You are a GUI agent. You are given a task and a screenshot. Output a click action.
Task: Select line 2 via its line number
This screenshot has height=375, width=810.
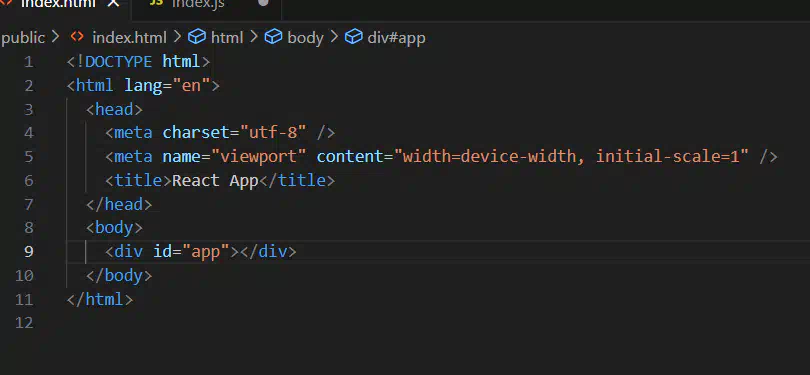28,86
